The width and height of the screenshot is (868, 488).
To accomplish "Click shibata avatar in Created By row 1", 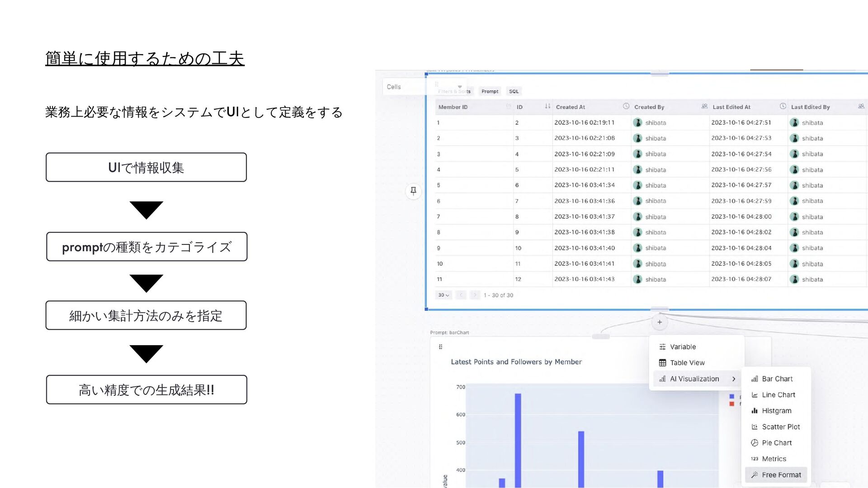I will pyautogui.click(x=638, y=122).
